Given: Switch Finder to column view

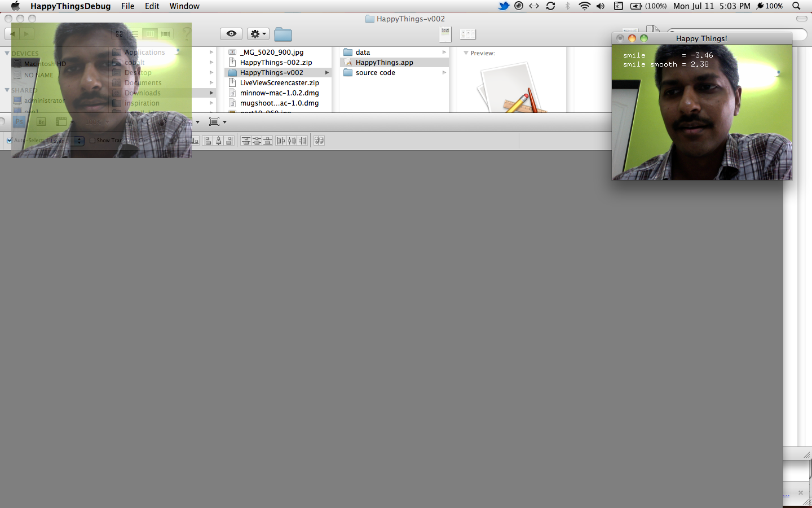Looking at the screenshot, I should point(150,34).
